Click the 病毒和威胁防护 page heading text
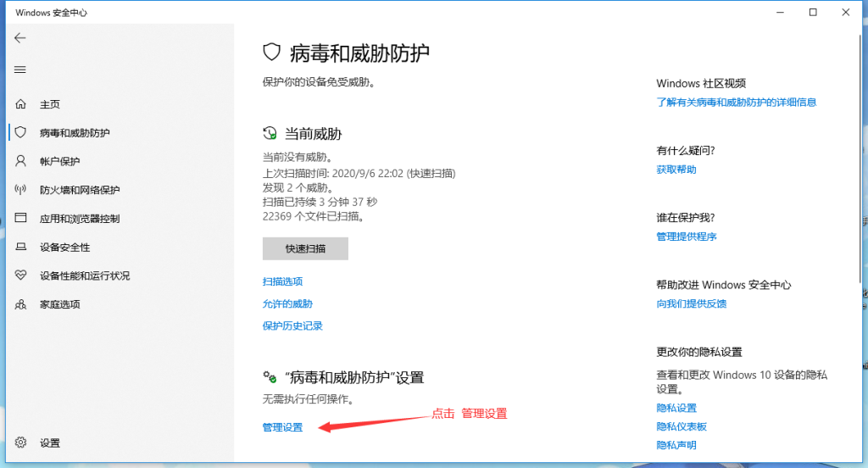This screenshot has width=868, height=468. click(x=359, y=53)
